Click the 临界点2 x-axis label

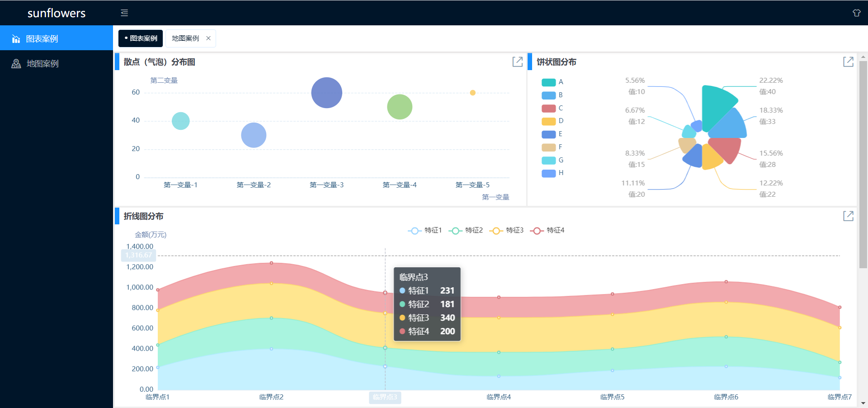271,397
